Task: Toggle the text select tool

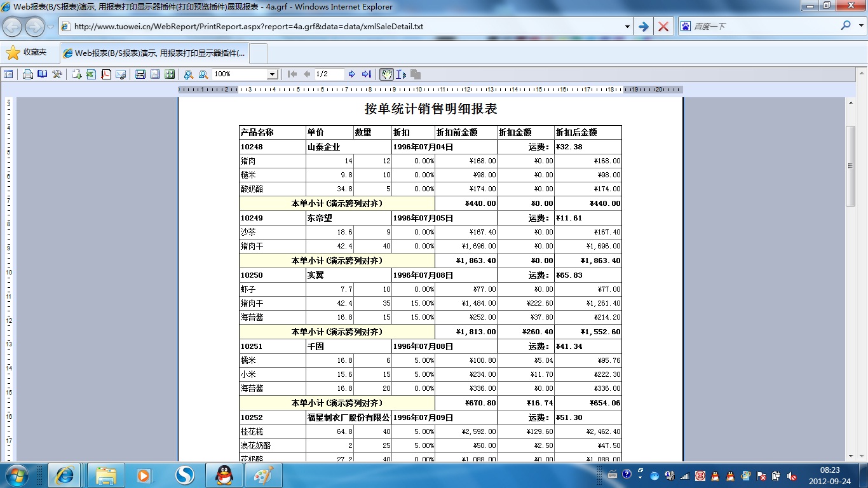Action: pos(401,74)
